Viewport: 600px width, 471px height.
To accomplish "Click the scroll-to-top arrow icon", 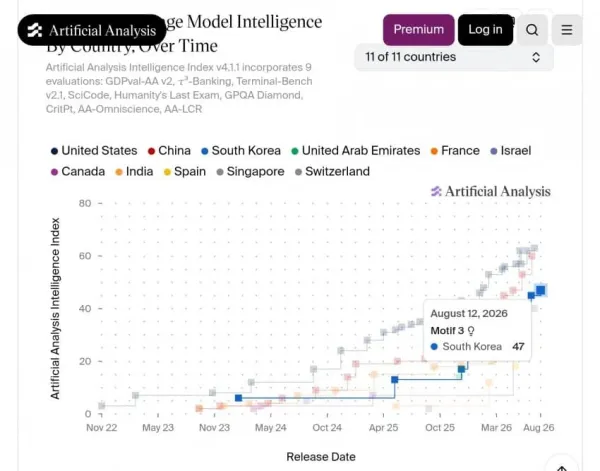I will (561, 468).
